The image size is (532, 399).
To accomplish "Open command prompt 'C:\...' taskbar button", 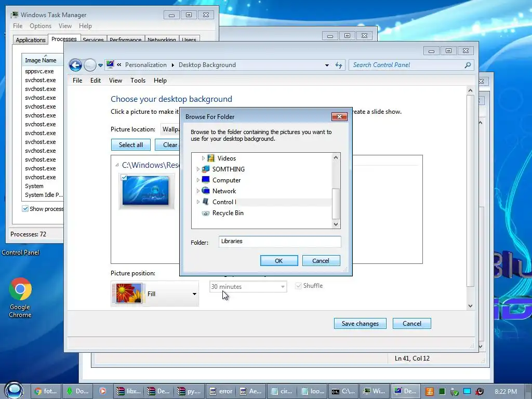I will click(x=343, y=391).
